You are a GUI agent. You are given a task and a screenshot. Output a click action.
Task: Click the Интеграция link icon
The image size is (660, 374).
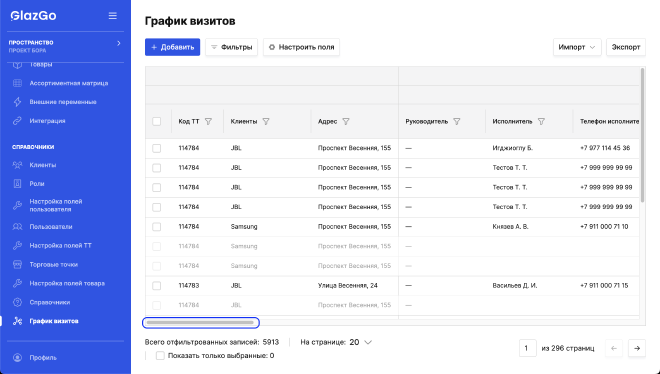pyautogui.click(x=17, y=121)
